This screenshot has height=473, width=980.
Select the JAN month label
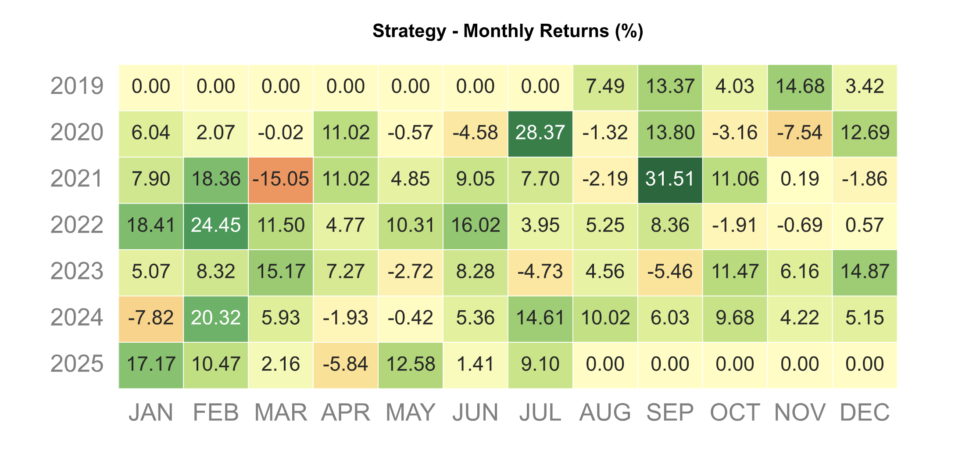(151, 412)
